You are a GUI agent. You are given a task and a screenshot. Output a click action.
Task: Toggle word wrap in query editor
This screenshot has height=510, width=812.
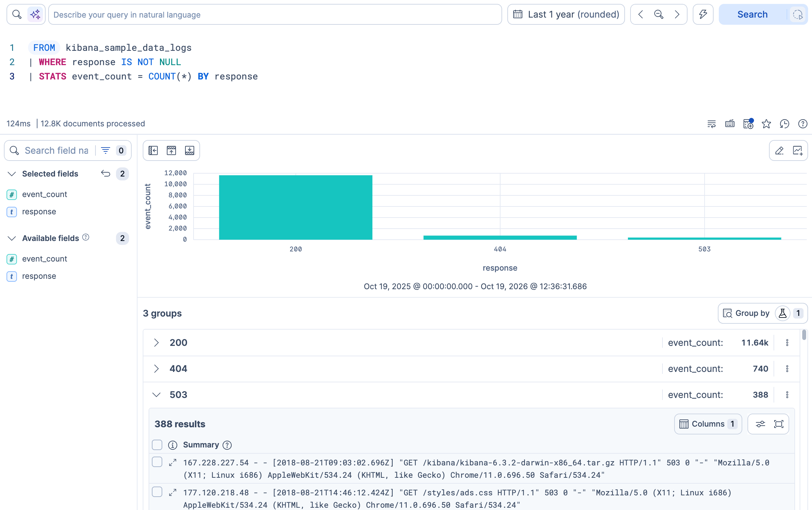pyautogui.click(x=712, y=124)
